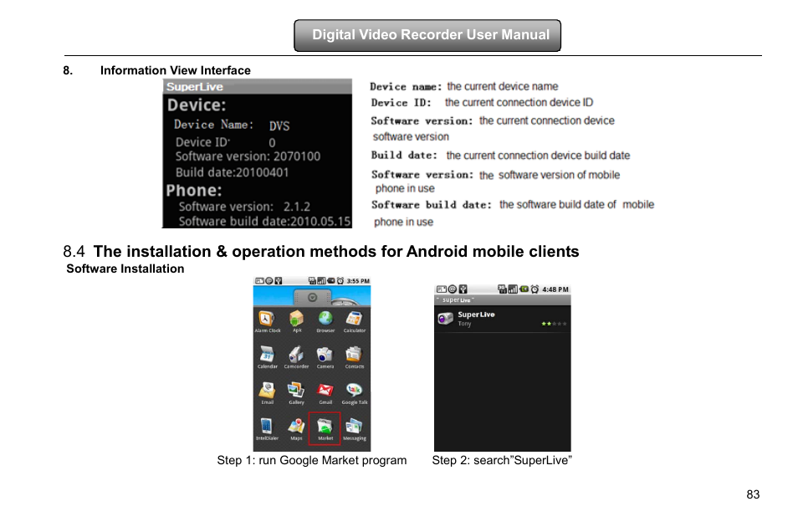Launch the Gmail app icon
Screen dimensions: 798x532
325,391
